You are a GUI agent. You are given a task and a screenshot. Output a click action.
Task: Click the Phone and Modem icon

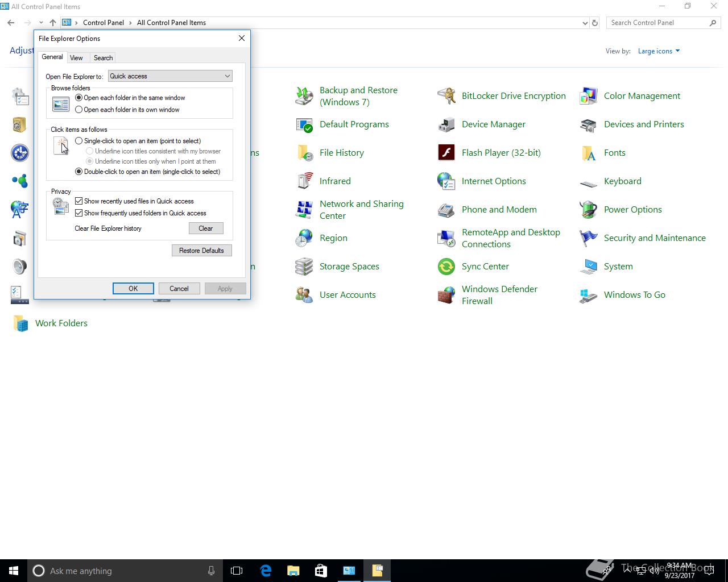tap(446, 210)
